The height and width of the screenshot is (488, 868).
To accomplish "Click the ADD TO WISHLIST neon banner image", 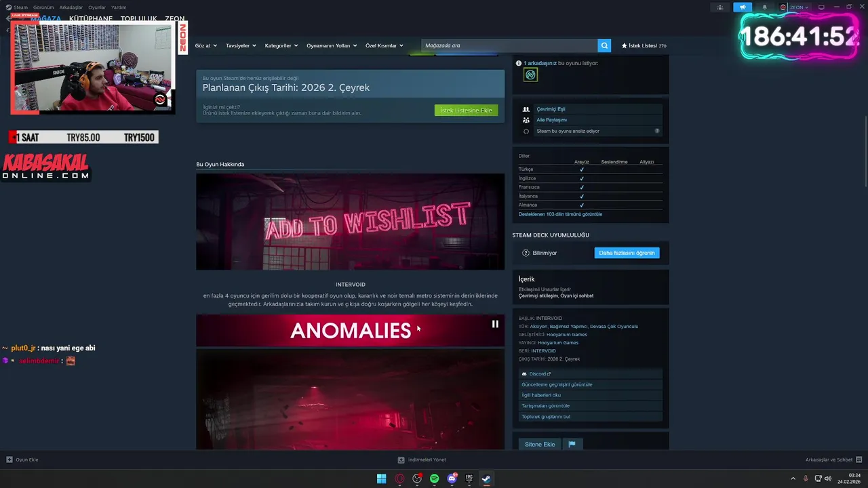I will click(350, 222).
